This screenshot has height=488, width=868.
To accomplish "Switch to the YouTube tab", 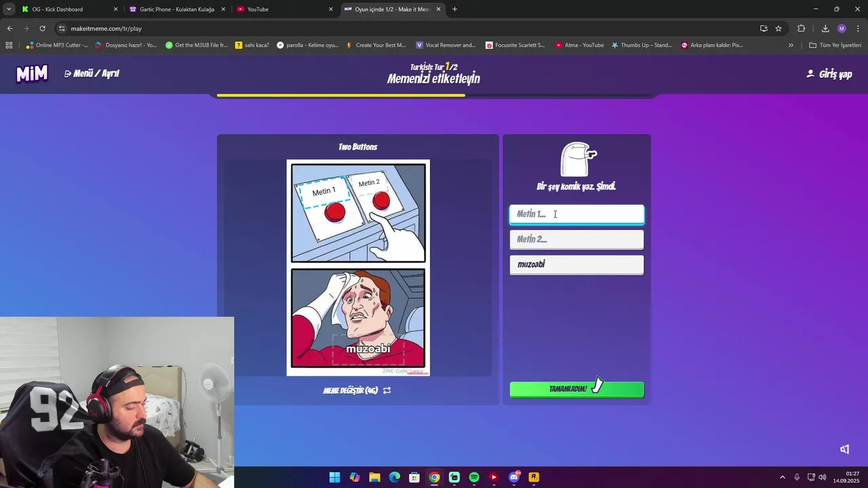I will (x=285, y=9).
